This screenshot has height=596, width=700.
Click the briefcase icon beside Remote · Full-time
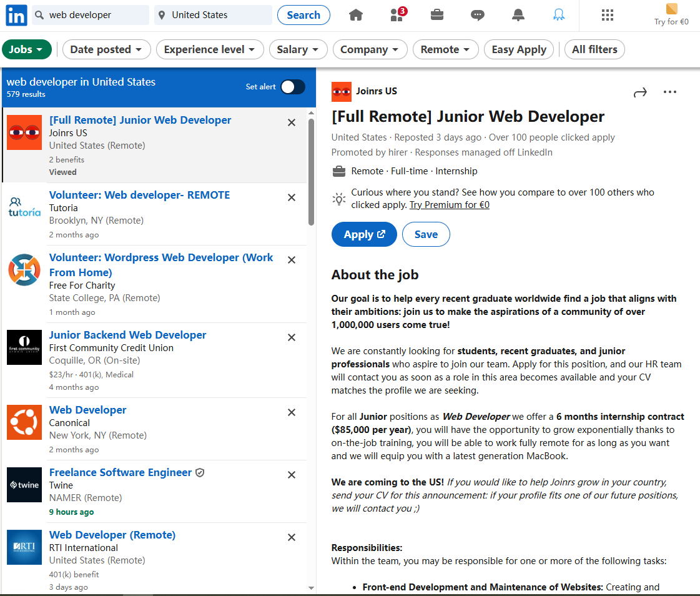(339, 172)
